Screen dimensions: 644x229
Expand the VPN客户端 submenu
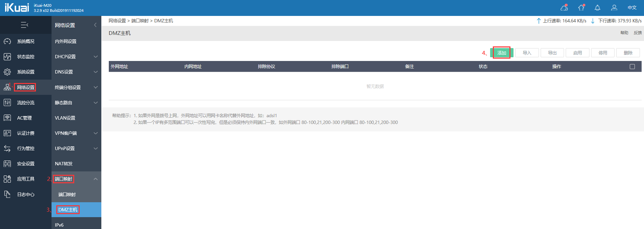click(x=76, y=133)
